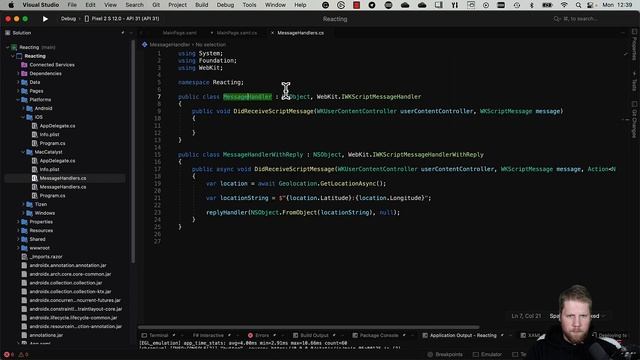Close the MessageHandlers.cs editor tab

[272, 33]
